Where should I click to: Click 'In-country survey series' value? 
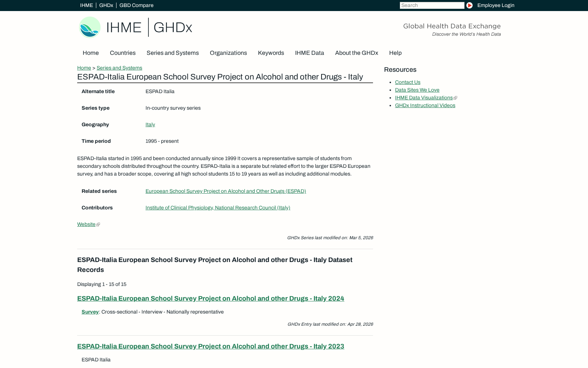(x=173, y=108)
